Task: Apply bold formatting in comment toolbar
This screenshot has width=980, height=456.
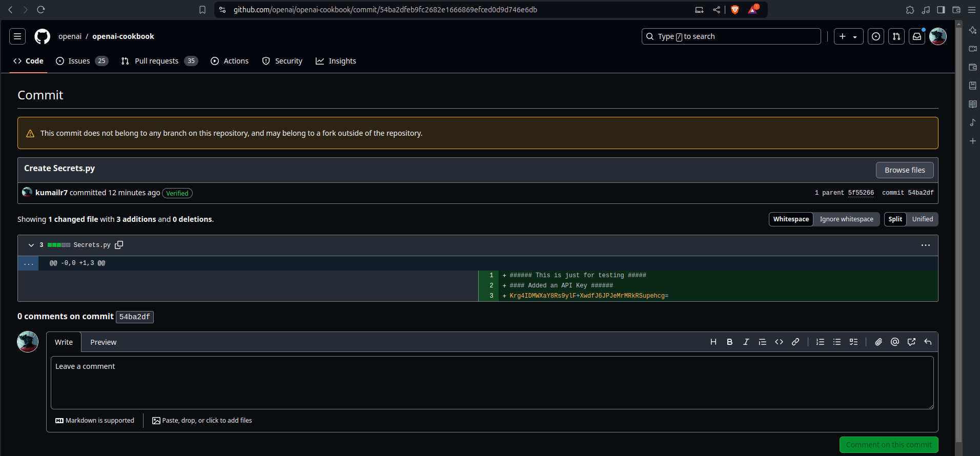Action: [729, 342]
